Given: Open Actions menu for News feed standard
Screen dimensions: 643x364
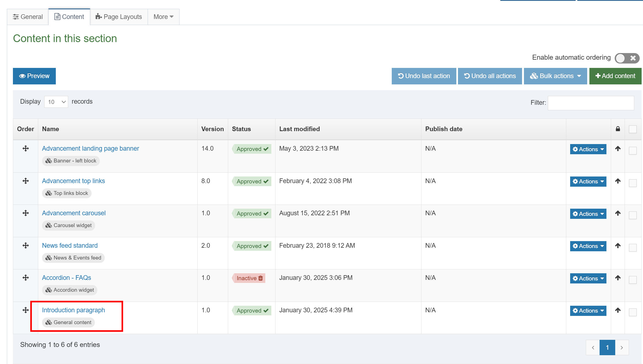Looking at the screenshot, I should 588,246.
